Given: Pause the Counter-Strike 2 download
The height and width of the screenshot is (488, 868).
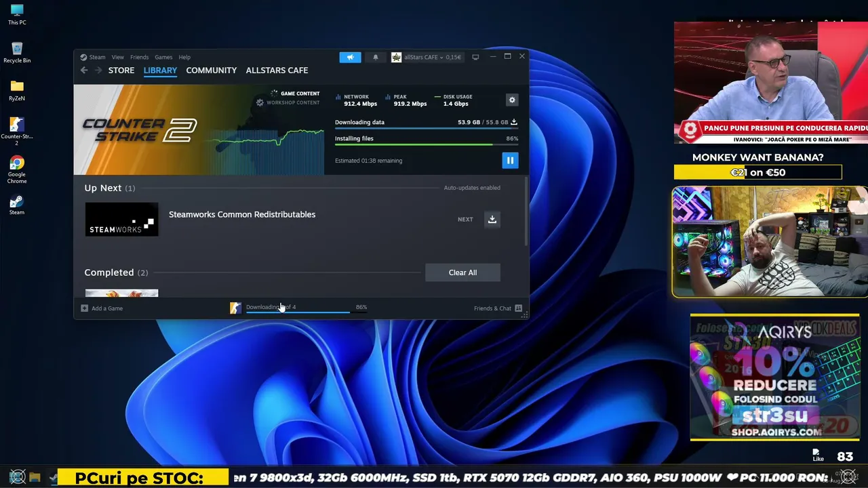Looking at the screenshot, I should 510,160.
